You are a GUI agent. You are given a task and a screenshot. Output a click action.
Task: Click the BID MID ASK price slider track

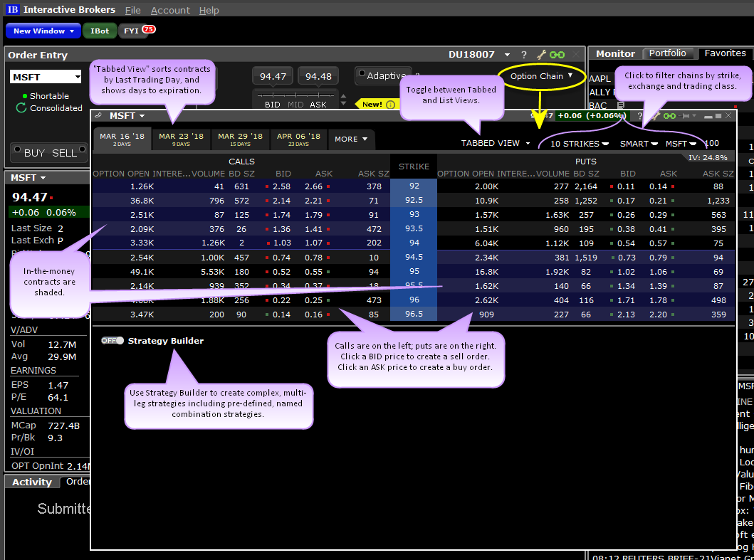coord(295,94)
